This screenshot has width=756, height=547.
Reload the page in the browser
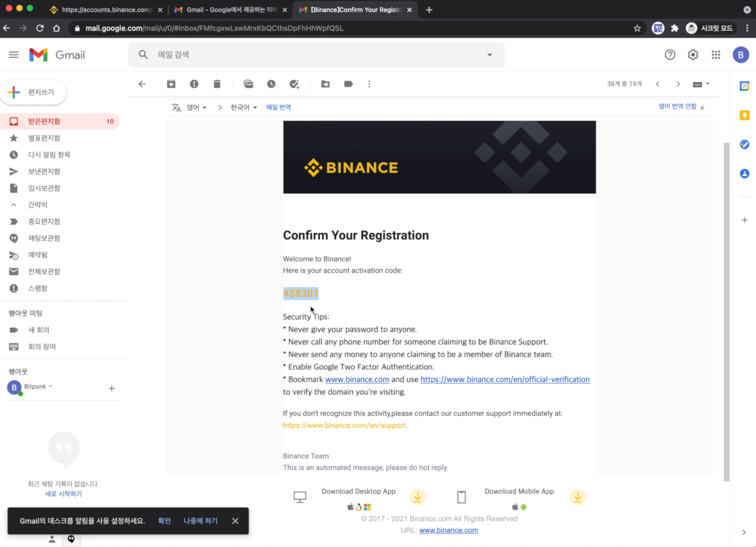click(x=40, y=28)
